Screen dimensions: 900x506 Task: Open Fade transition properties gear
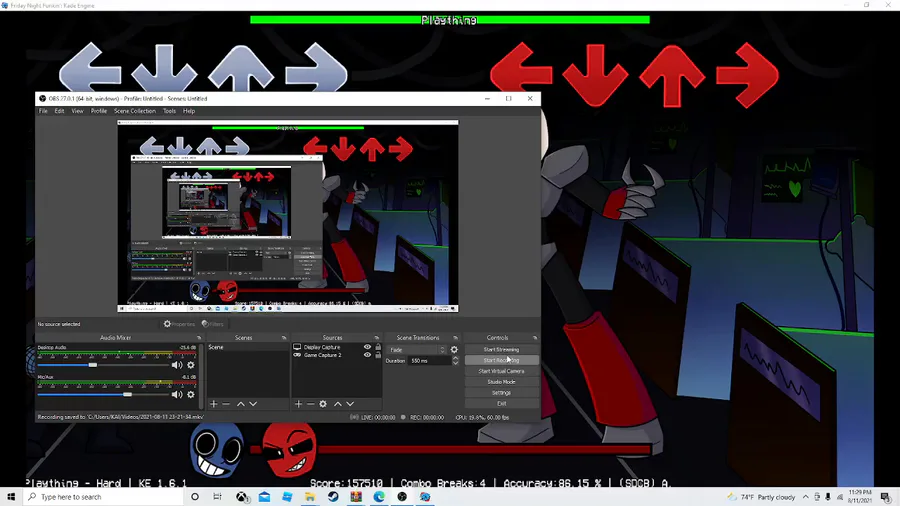[x=454, y=349]
